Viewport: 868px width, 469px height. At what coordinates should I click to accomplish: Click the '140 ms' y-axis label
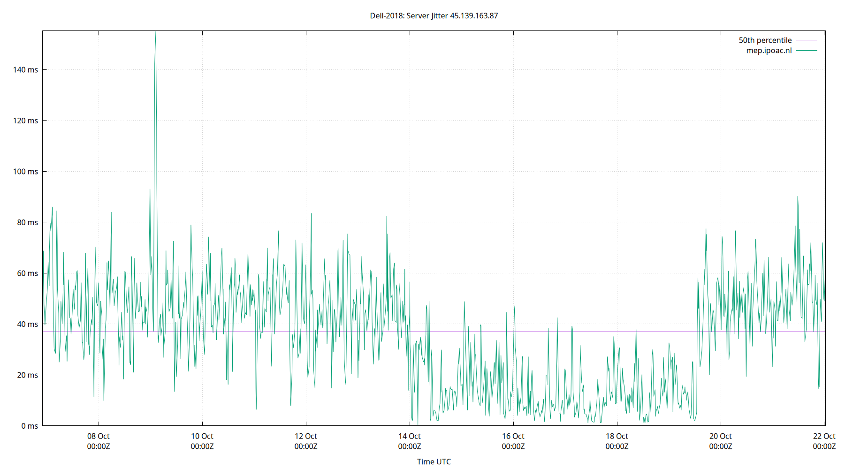tap(25, 70)
